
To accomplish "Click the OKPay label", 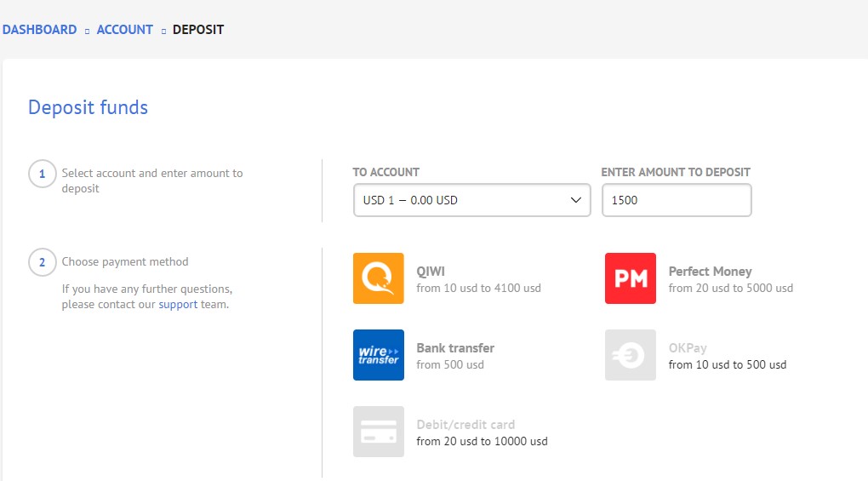I will (x=688, y=348).
